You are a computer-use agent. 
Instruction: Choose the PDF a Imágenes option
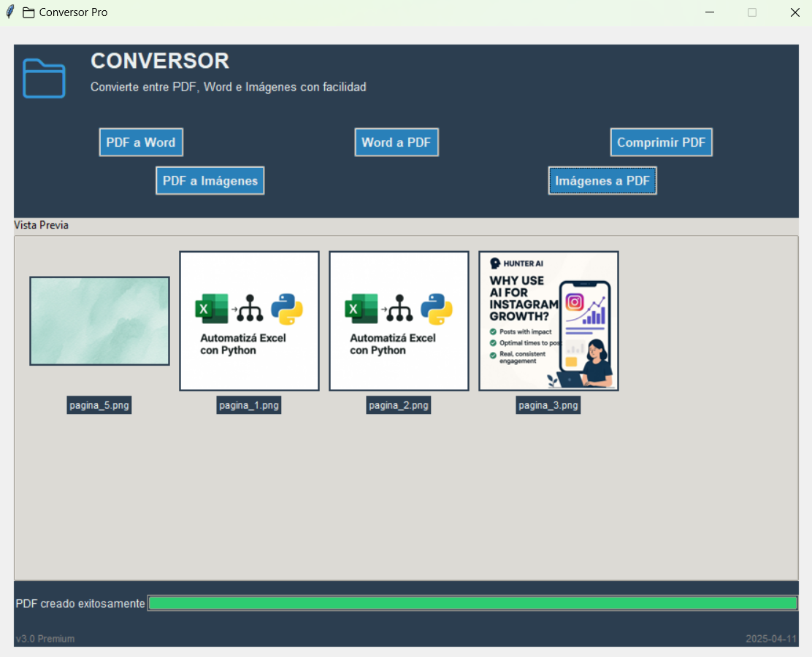(210, 181)
